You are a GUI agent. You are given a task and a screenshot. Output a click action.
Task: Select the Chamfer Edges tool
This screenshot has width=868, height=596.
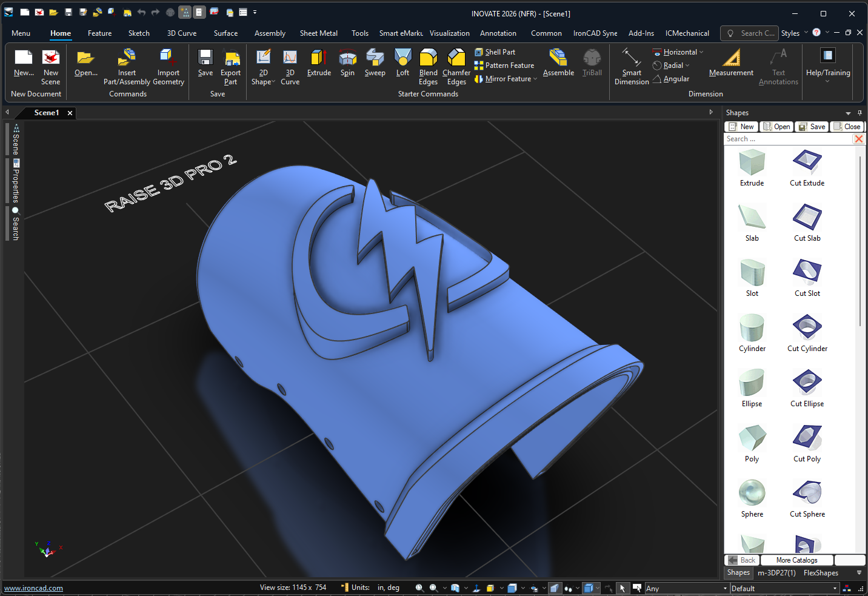click(456, 67)
